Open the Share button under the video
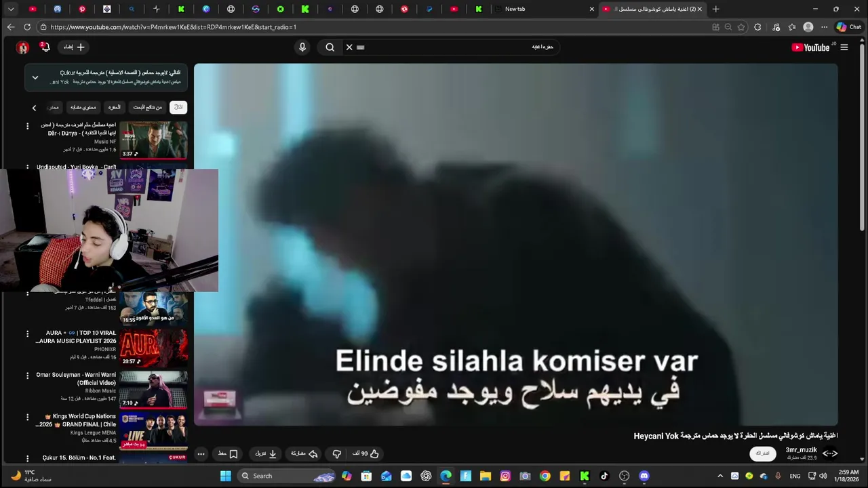 click(304, 453)
